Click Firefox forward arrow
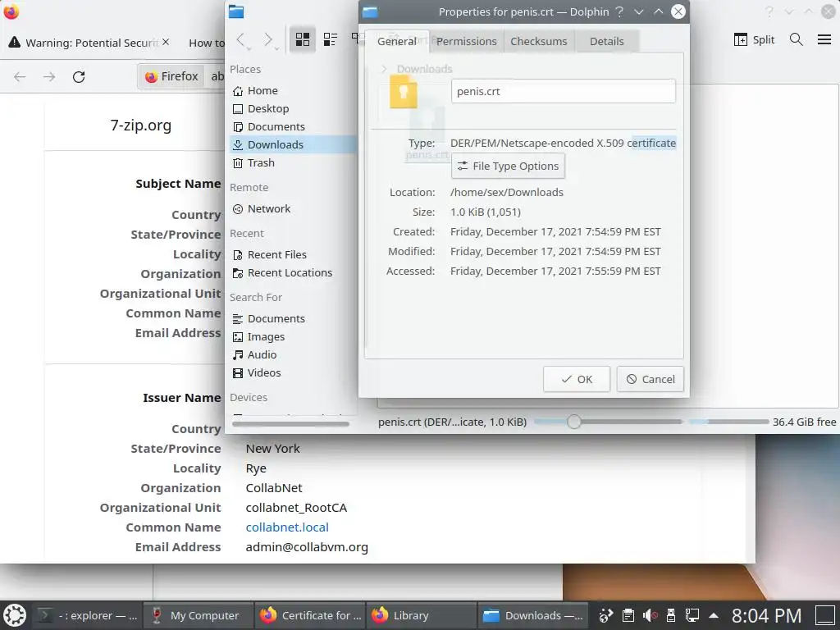 (x=49, y=76)
